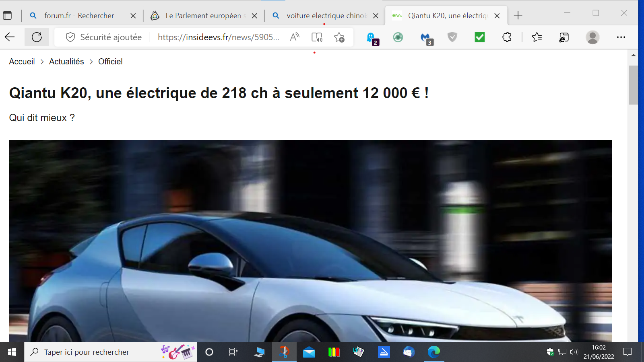Open the tab actions menu icon
The width and height of the screenshot is (644, 362).
(x=7, y=15)
